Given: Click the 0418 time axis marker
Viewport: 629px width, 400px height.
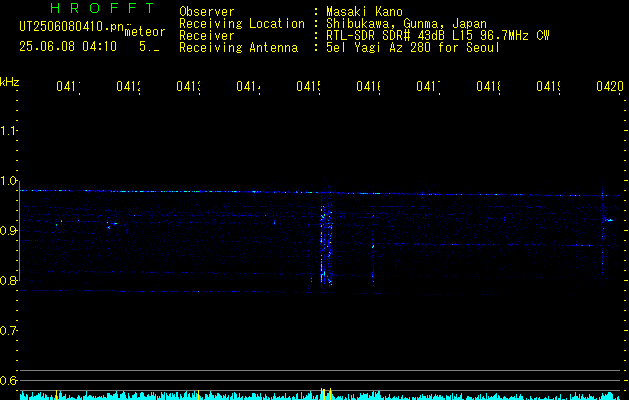Looking at the screenshot, I should 488,87.
